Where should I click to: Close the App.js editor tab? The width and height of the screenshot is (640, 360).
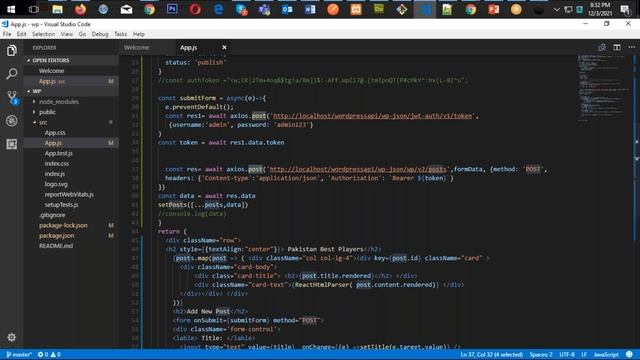click(224, 47)
